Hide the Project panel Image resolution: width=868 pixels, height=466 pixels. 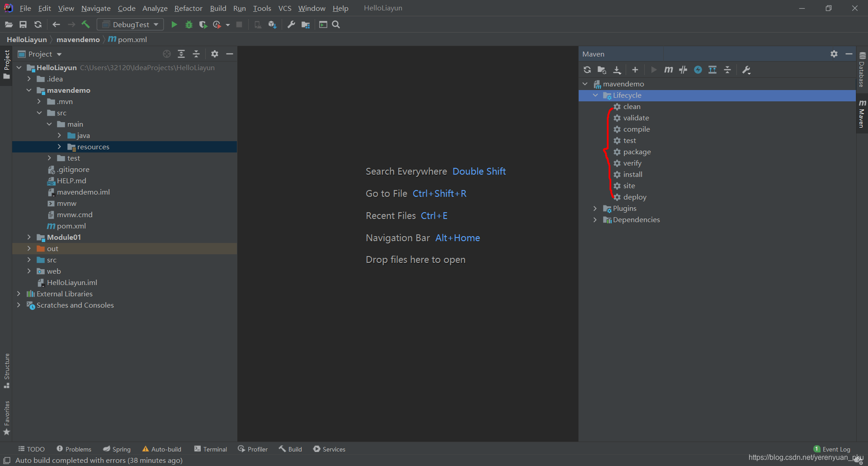pyautogui.click(x=230, y=54)
